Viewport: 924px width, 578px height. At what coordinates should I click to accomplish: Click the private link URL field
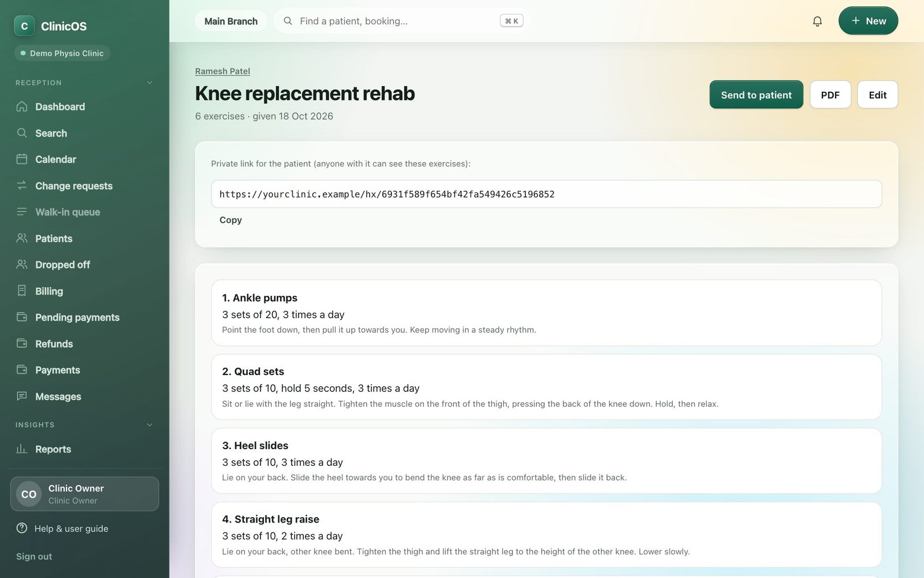tap(546, 194)
